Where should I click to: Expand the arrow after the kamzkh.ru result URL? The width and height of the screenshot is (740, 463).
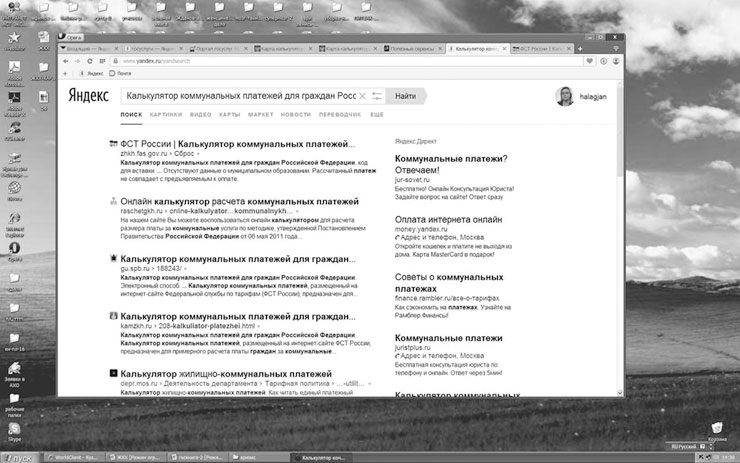point(259,326)
